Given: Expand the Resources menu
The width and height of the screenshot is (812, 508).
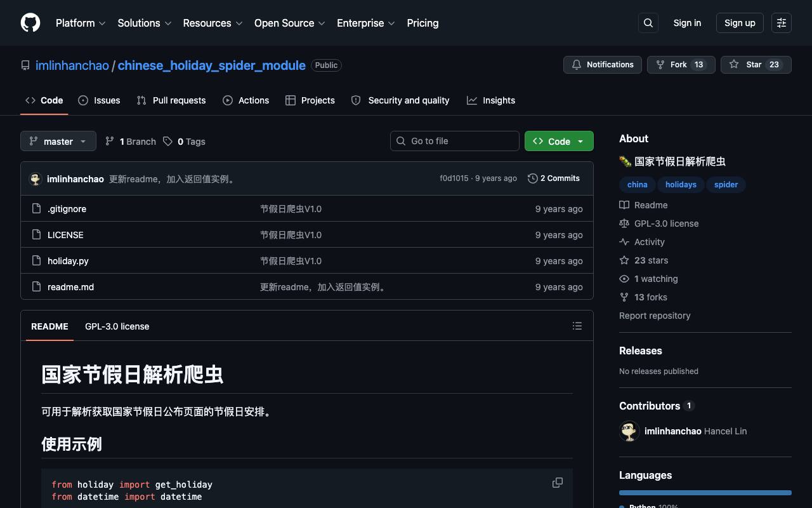Looking at the screenshot, I should point(213,23).
